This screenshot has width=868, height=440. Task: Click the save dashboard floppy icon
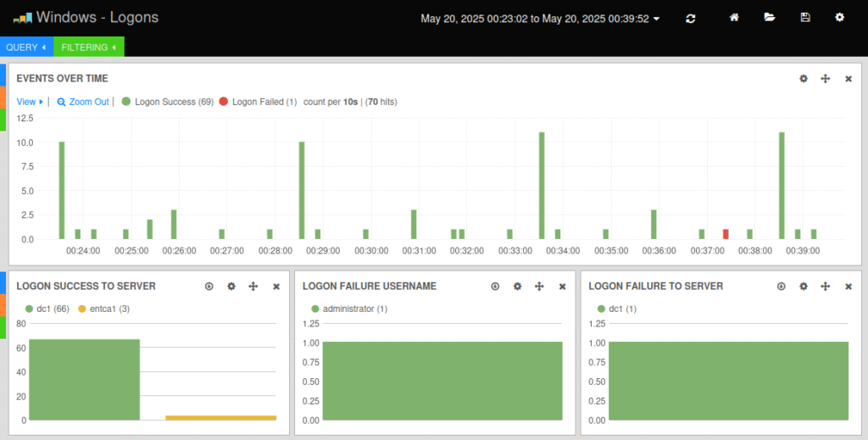pos(805,18)
